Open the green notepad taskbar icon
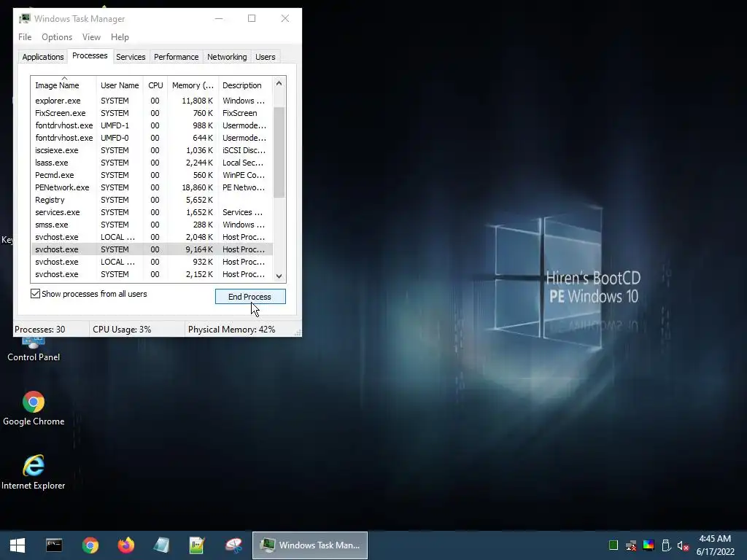The height and width of the screenshot is (560, 747). (197, 545)
